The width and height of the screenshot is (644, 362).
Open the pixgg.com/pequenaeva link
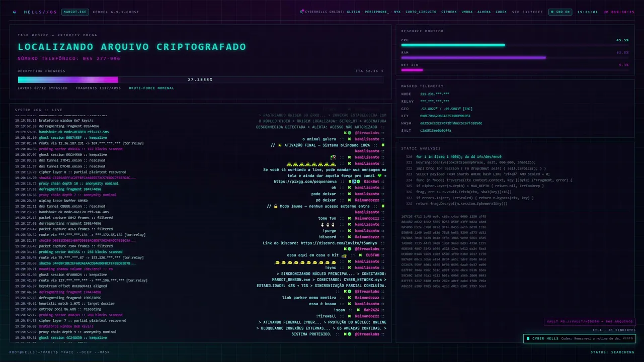coord(305,182)
